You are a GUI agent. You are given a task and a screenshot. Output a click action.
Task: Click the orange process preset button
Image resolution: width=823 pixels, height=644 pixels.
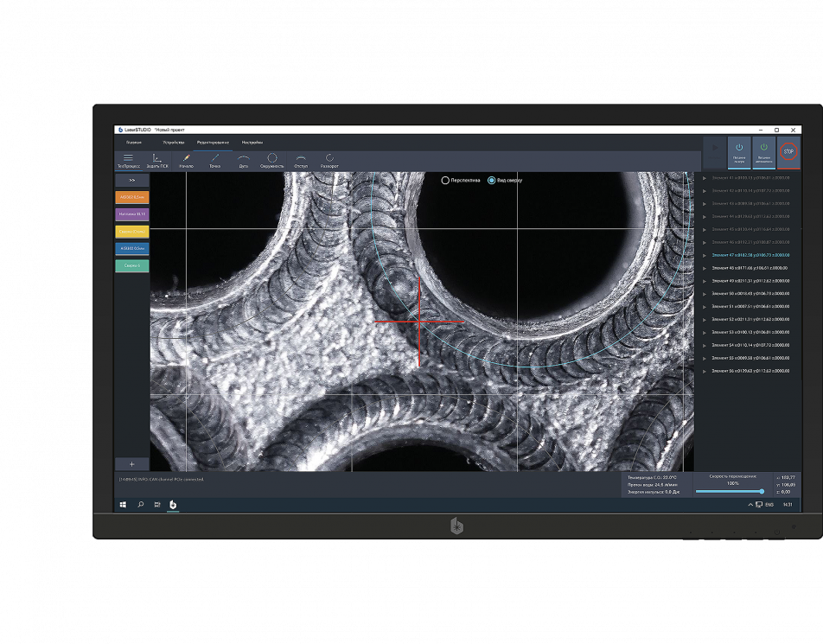click(131, 197)
